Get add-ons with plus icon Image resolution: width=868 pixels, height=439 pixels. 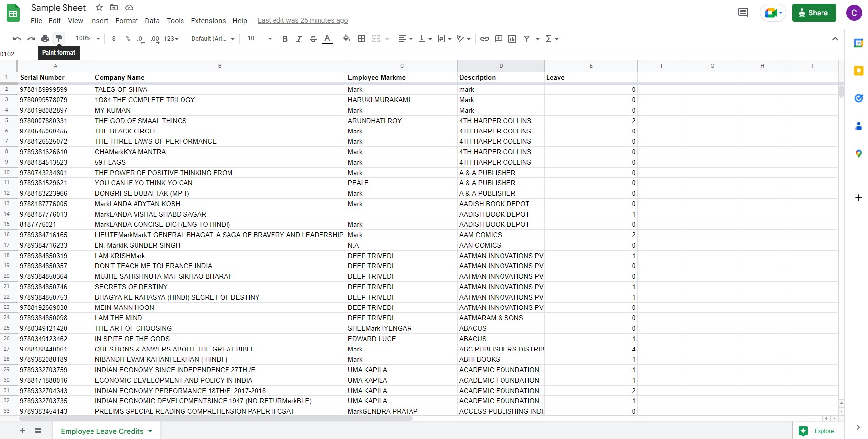(x=859, y=198)
